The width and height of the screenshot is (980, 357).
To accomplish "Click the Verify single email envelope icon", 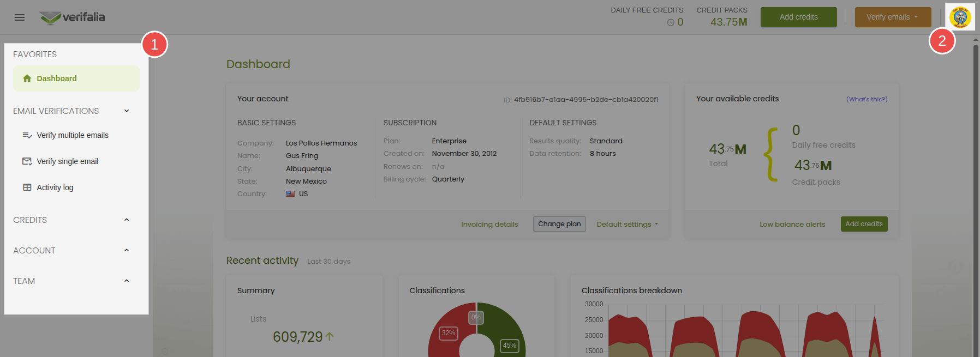I will (27, 161).
